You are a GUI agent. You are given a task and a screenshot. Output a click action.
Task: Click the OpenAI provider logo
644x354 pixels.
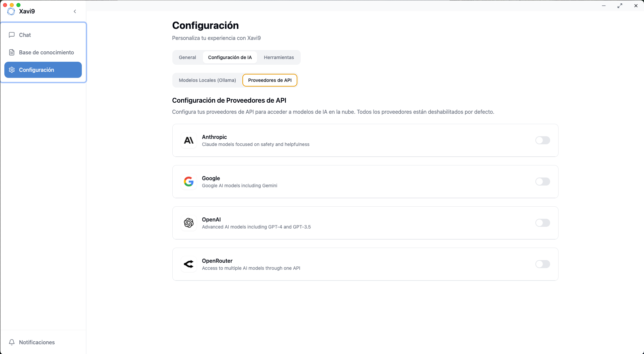click(x=189, y=223)
